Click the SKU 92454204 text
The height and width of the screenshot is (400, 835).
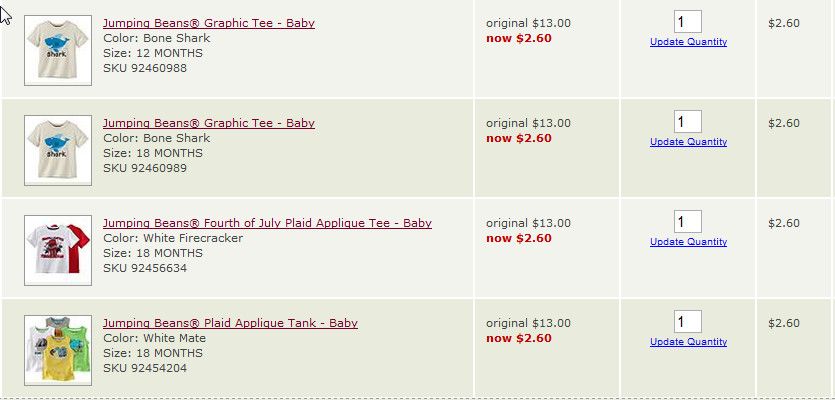[x=144, y=368]
